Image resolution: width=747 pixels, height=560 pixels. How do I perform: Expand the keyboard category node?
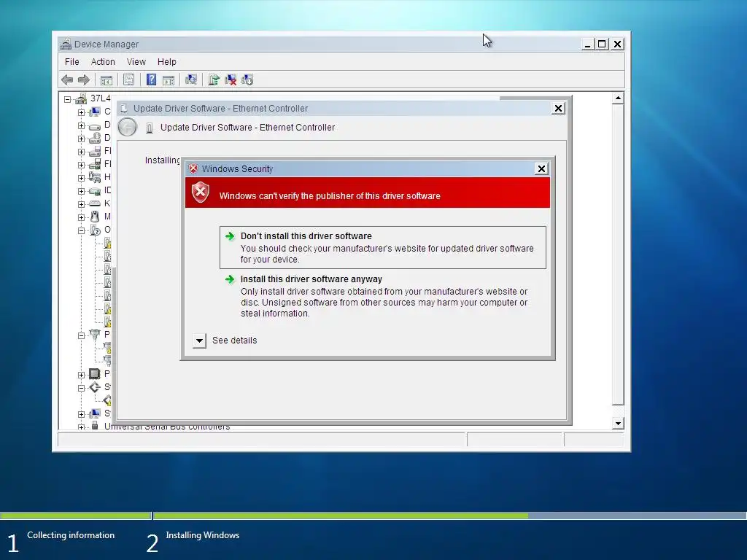tap(81, 204)
